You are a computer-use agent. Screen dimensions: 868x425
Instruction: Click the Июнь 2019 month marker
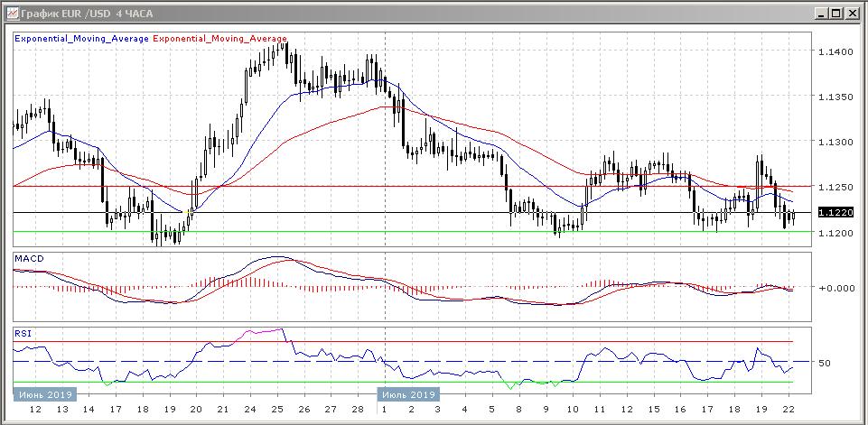pyautogui.click(x=45, y=394)
